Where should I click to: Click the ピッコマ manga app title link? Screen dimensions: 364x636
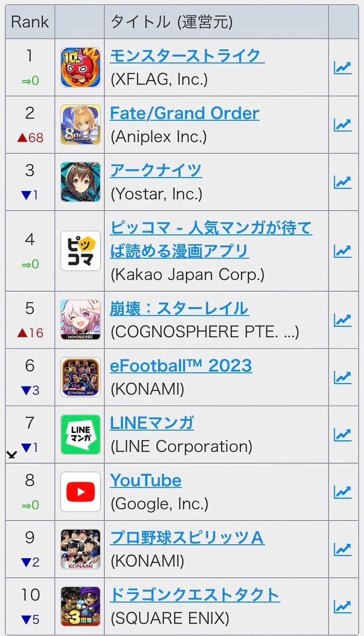click(211, 239)
